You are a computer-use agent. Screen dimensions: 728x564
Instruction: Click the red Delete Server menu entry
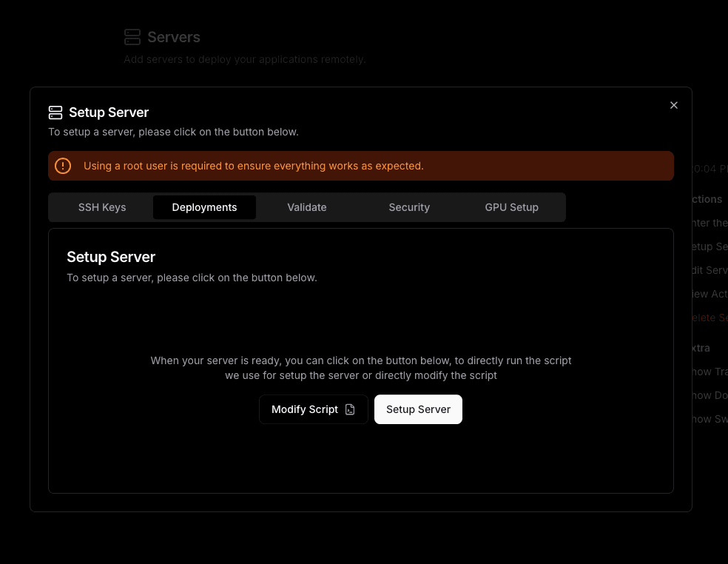tap(709, 318)
